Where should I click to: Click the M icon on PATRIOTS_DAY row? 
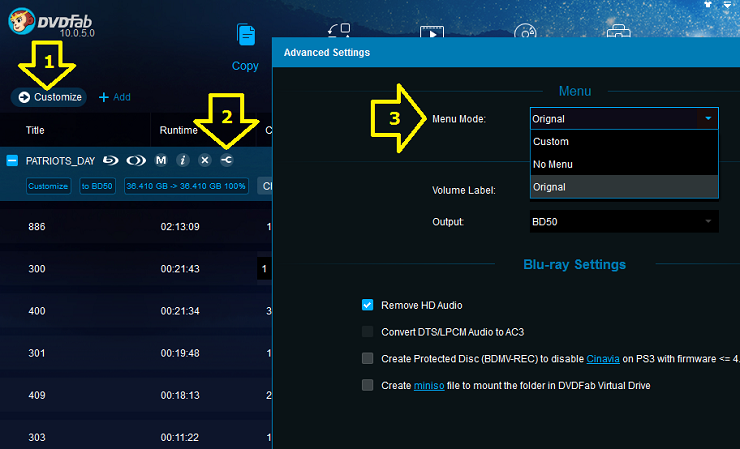(x=161, y=160)
